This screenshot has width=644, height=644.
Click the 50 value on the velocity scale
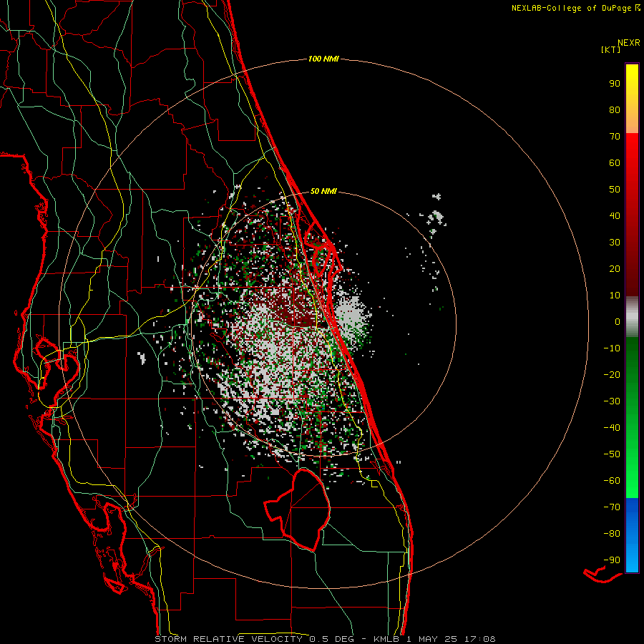pyautogui.click(x=615, y=190)
